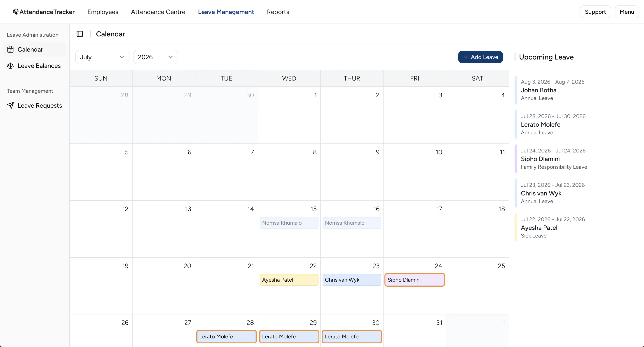Viewport: 644px width, 347px height.
Task: Select July 13 calendar day cell
Action: (164, 229)
